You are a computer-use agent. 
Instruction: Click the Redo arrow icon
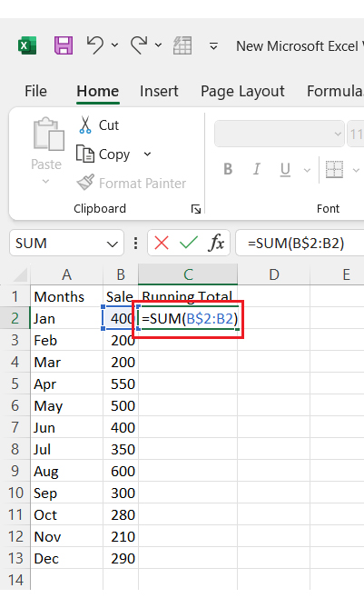139,45
